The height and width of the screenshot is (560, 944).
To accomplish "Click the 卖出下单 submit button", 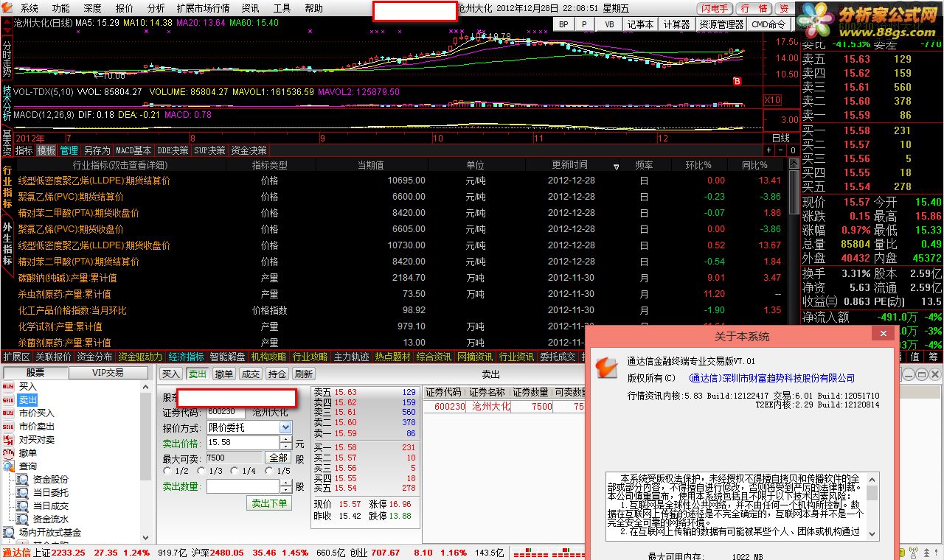I will tap(268, 503).
